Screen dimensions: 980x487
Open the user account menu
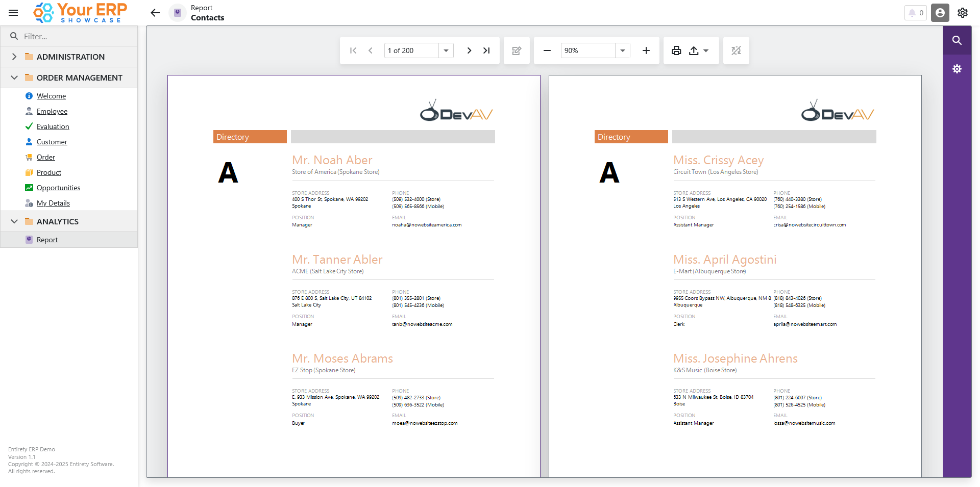[x=940, y=13]
